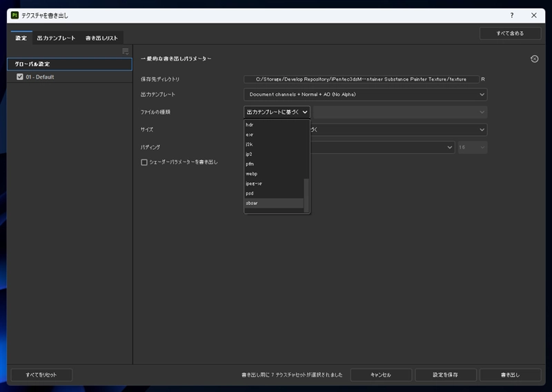The image size is (552, 392).
Task: Close the export textures dialog
Action: click(x=533, y=15)
